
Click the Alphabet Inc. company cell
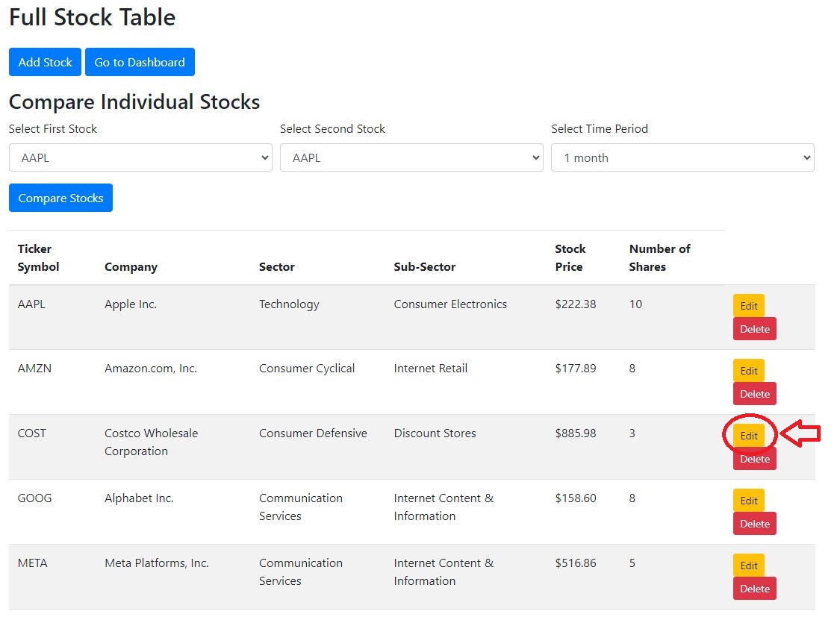[x=139, y=498]
